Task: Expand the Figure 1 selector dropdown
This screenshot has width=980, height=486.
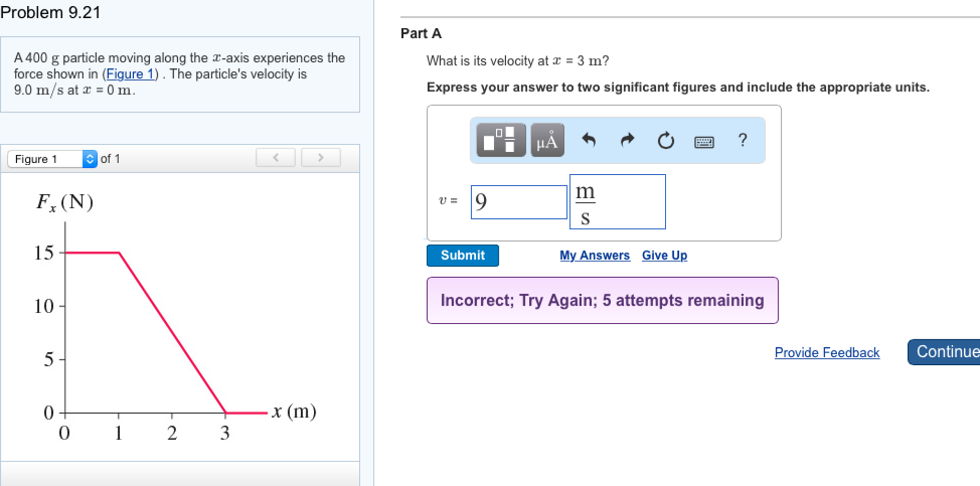Action: point(52,159)
